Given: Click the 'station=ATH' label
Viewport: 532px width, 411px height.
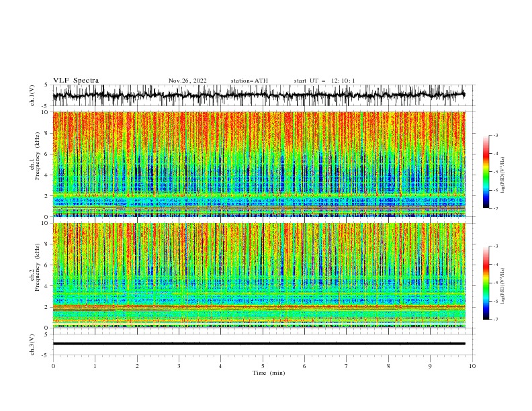Looking at the screenshot, I should (x=249, y=81).
